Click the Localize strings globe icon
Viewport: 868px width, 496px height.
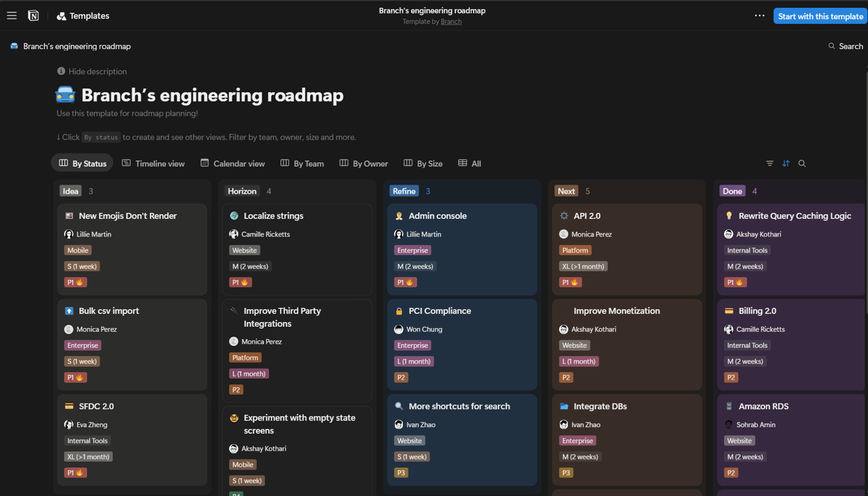point(234,216)
